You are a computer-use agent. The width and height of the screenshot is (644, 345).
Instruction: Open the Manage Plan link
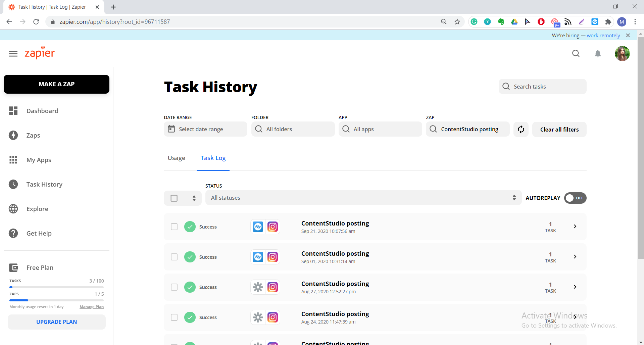pyautogui.click(x=92, y=307)
